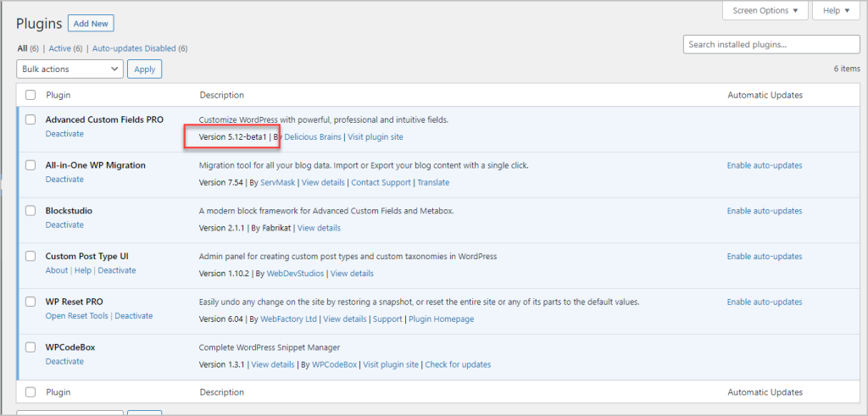868x416 pixels.
Task: Click the Add New plugin button
Action: 91,24
